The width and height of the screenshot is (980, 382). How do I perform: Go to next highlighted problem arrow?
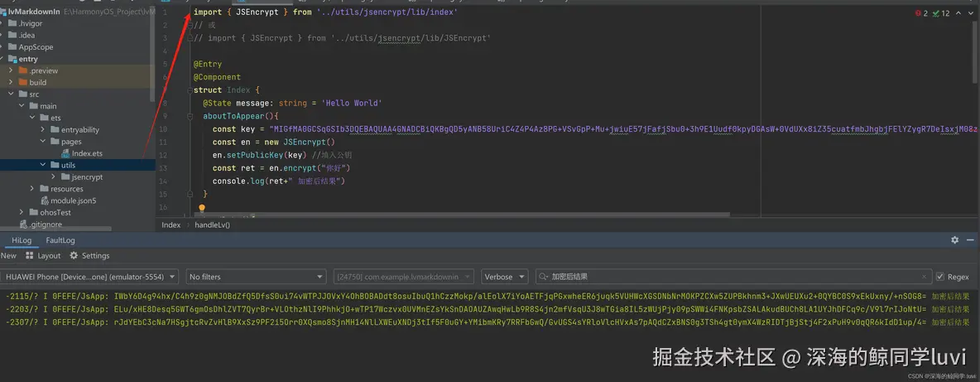[x=973, y=12]
